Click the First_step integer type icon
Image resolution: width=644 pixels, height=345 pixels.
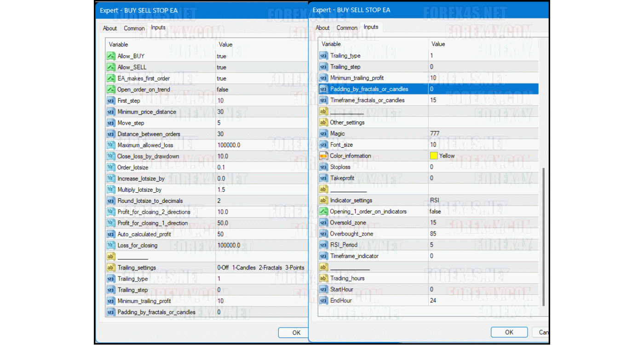(x=111, y=101)
